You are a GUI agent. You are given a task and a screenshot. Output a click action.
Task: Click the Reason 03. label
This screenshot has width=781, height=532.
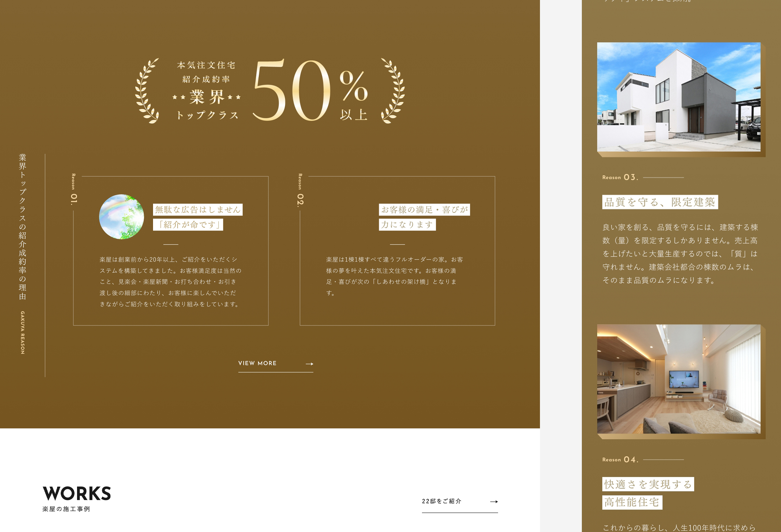[x=620, y=177]
